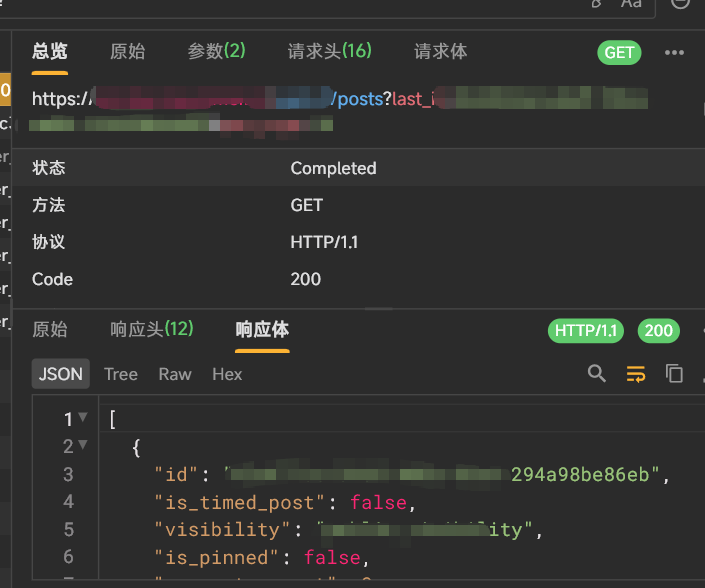Open the search icon in response body
Image resolution: width=705 pixels, height=588 pixels.
tap(597, 374)
